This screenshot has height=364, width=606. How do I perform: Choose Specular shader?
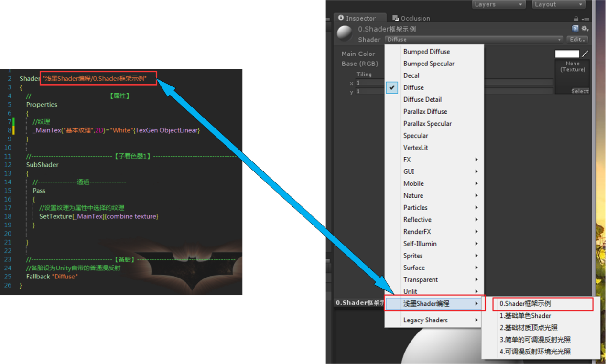tap(434, 136)
